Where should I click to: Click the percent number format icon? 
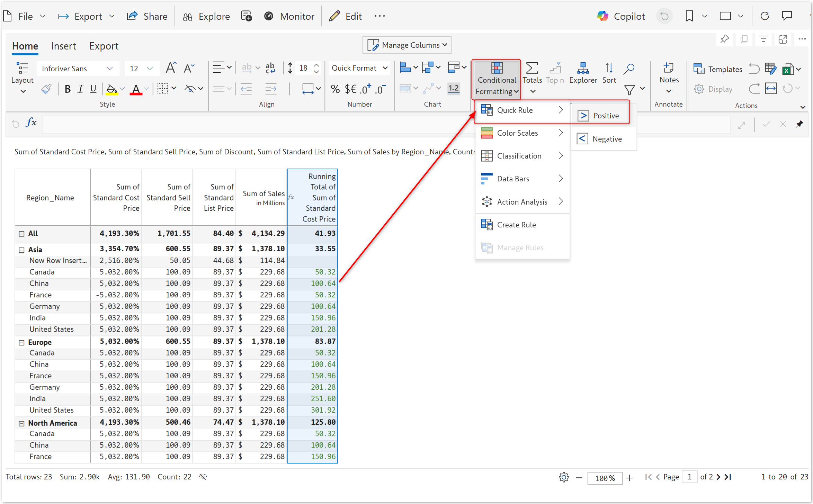pyautogui.click(x=335, y=89)
